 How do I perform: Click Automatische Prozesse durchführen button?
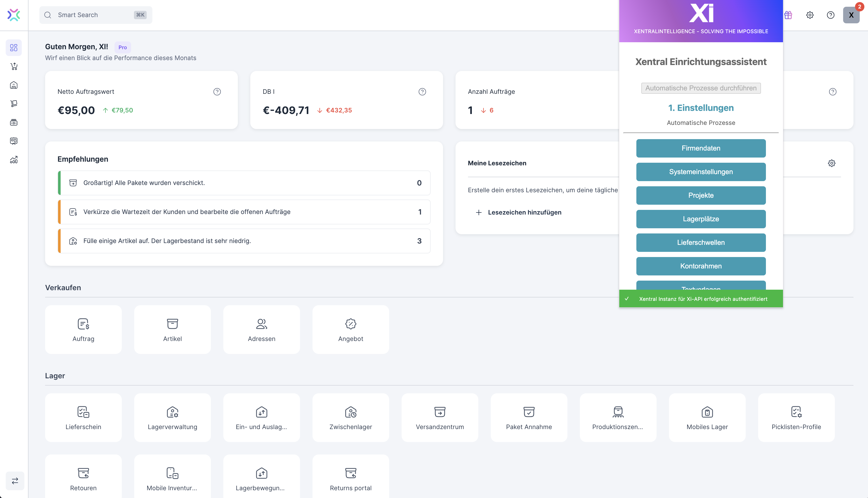pyautogui.click(x=700, y=88)
